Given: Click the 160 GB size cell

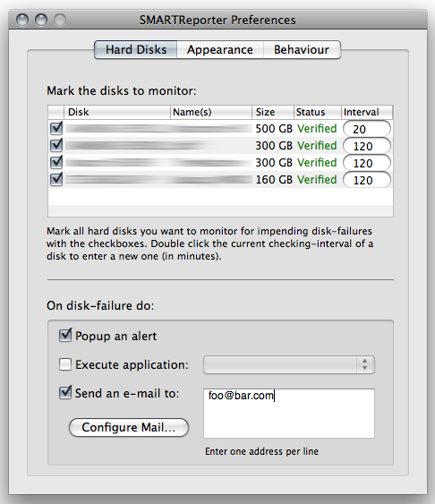Looking at the screenshot, I should pos(274,179).
